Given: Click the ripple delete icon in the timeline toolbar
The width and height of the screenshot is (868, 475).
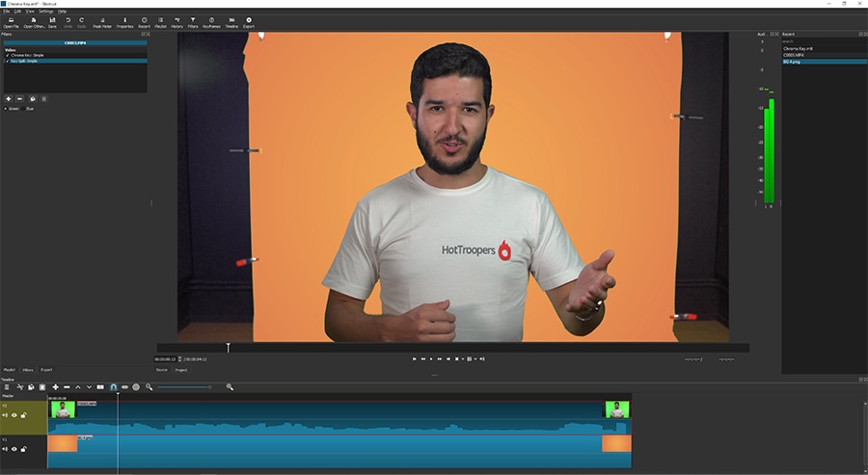Looking at the screenshot, I should 67,387.
